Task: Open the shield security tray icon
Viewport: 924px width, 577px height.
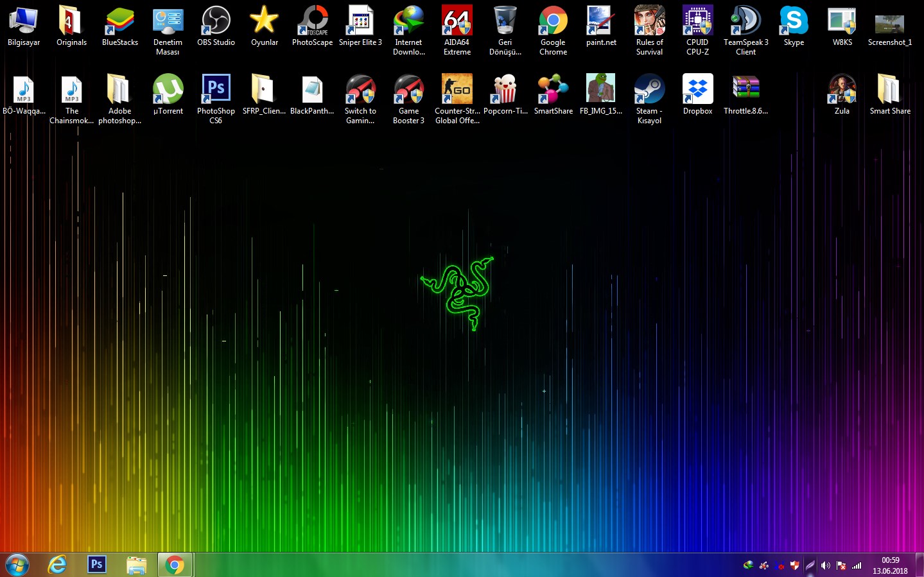Action: (x=795, y=565)
